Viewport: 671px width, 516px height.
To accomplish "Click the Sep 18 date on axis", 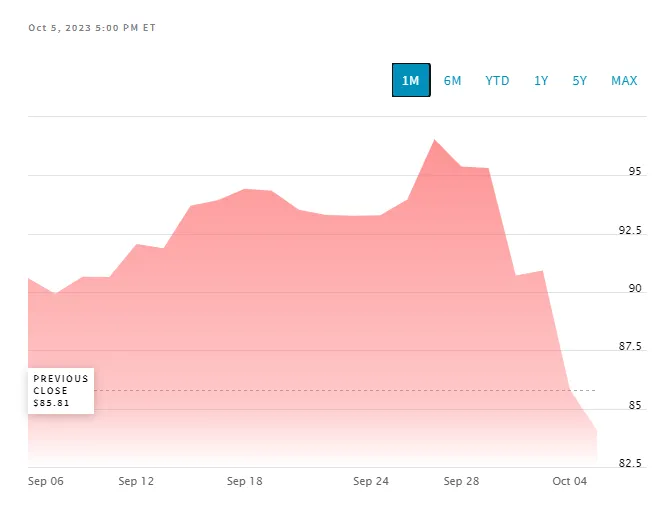I will coord(244,481).
